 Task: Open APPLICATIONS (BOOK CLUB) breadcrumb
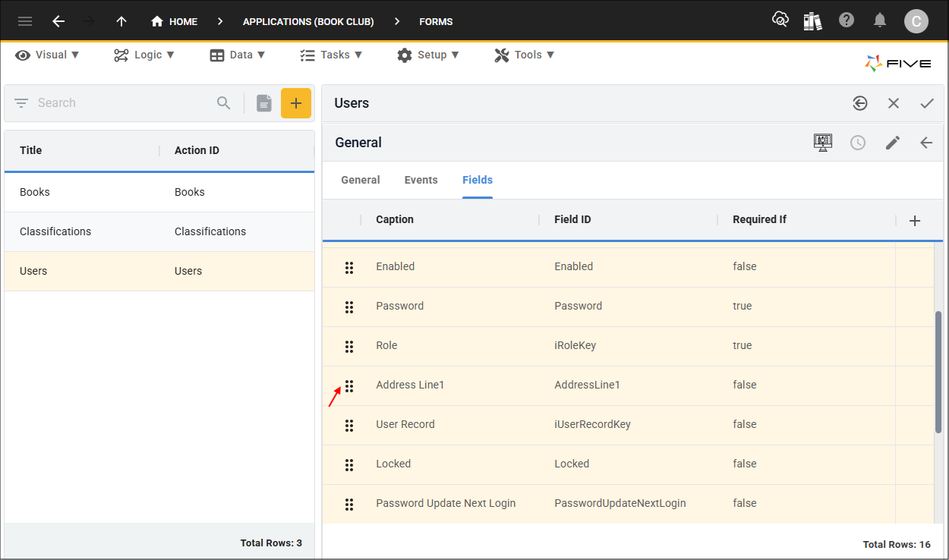pyautogui.click(x=308, y=21)
